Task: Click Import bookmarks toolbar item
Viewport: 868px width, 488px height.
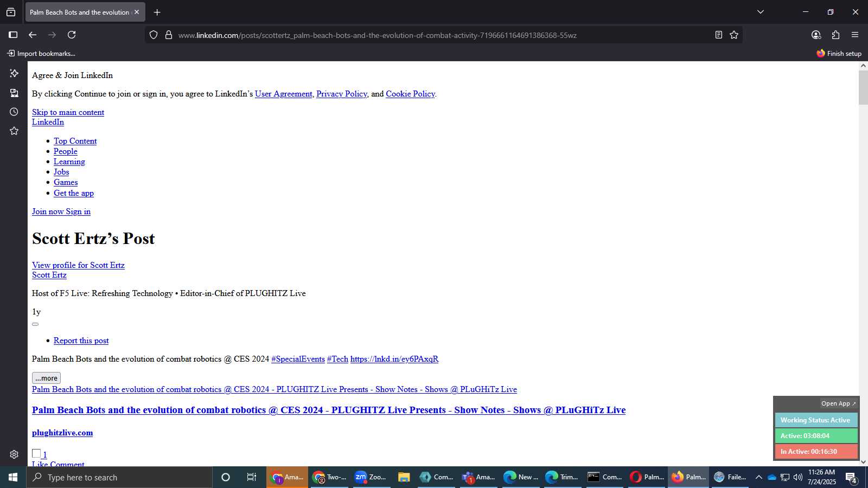Action: pyautogui.click(x=41, y=53)
